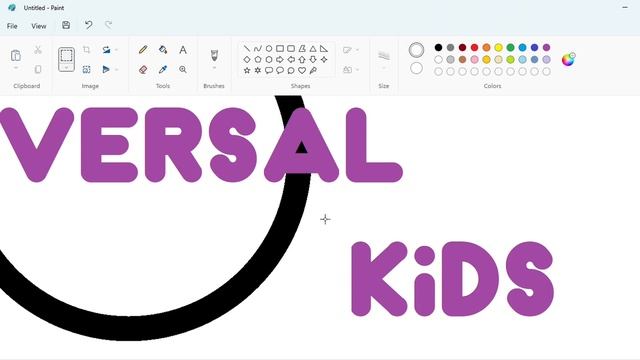Choose the purple color swatch

point(547,47)
